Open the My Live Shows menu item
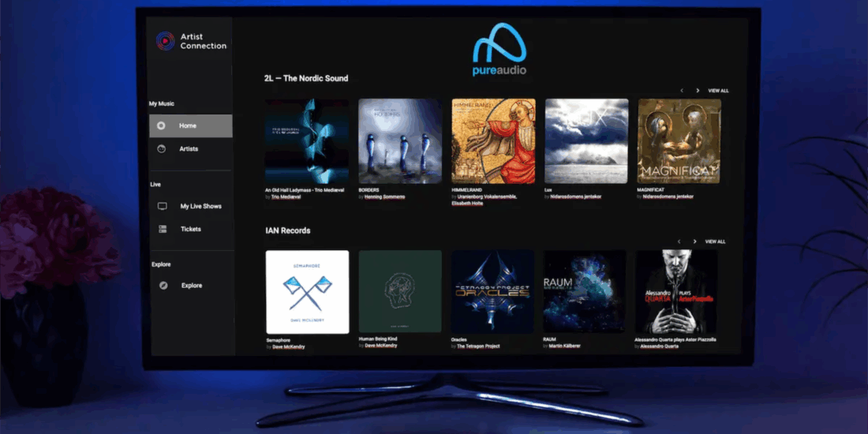This screenshot has width=868, height=434. (200, 206)
